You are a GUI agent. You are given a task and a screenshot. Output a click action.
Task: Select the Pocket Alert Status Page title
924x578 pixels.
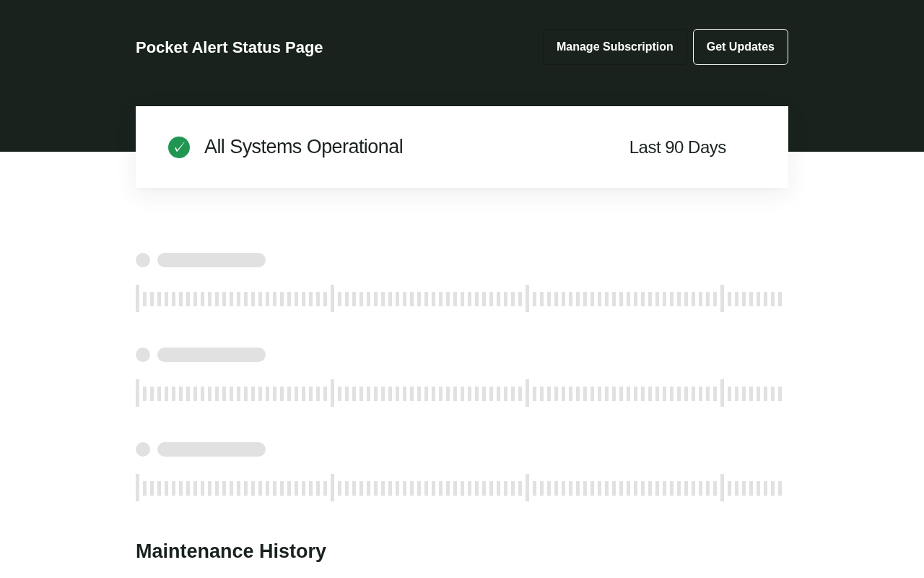click(230, 48)
